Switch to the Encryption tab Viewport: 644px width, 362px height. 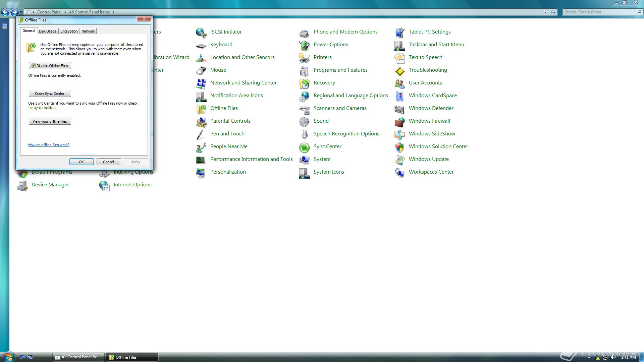pos(69,31)
